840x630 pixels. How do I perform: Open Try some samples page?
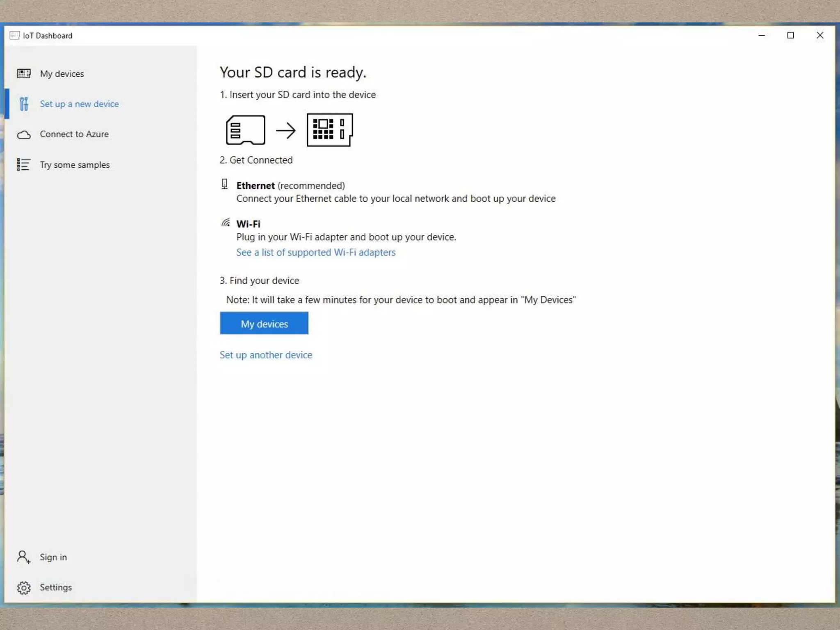coord(75,165)
